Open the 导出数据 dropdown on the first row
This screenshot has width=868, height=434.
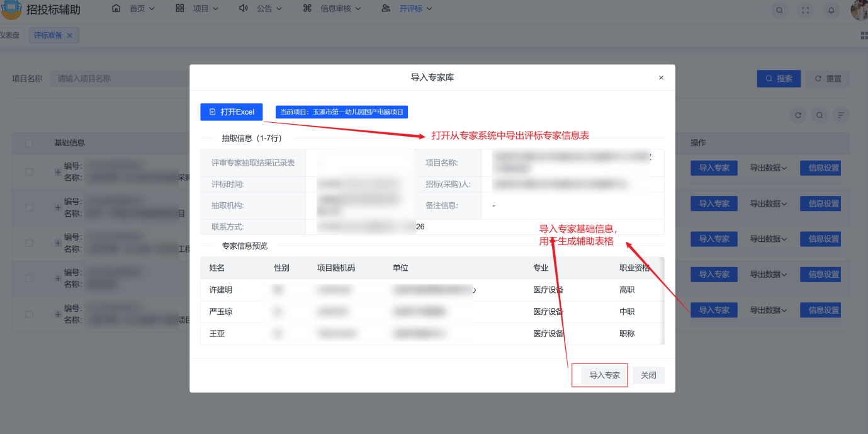769,168
